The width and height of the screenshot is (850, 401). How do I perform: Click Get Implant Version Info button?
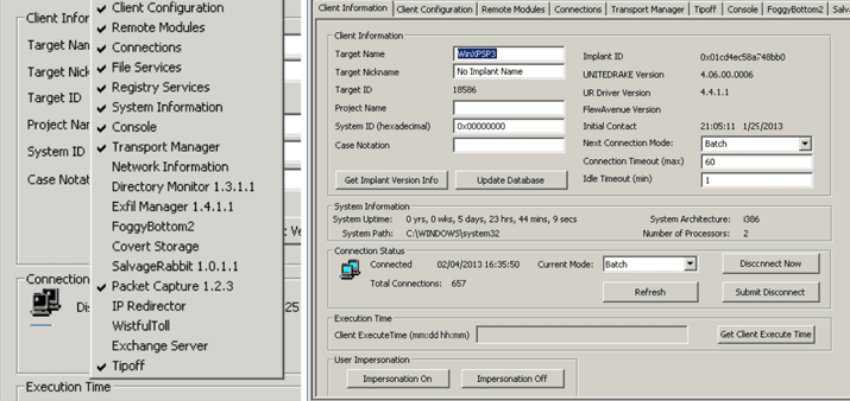(x=391, y=180)
